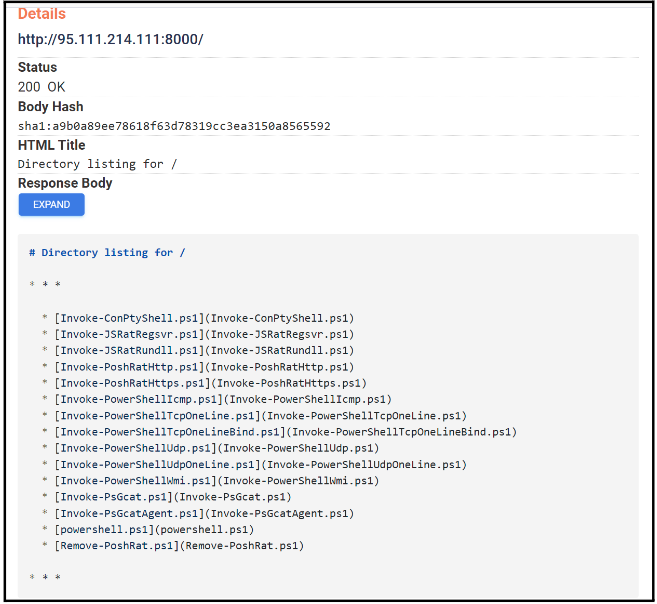Viewport: 657px width, 604px height.
Task: Click the HTML Title label
Action: pyautogui.click(x=52, y=145)
